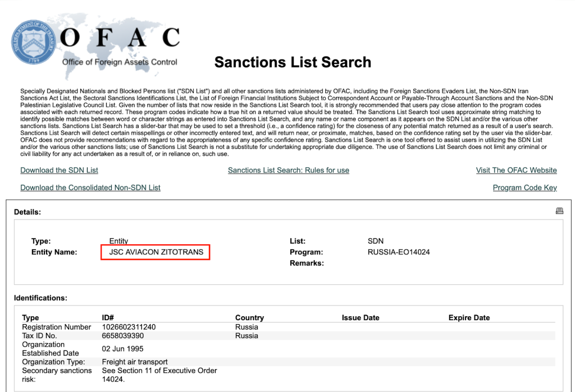Click the Issue Date column header

tap(360, 318)
